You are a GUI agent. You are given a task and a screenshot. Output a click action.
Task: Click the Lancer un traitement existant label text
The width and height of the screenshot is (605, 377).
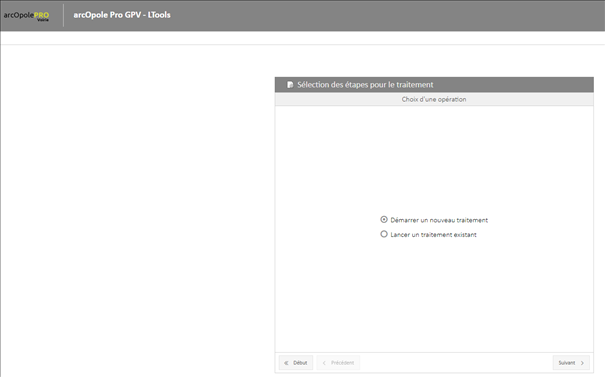click(x=433, y=235)
